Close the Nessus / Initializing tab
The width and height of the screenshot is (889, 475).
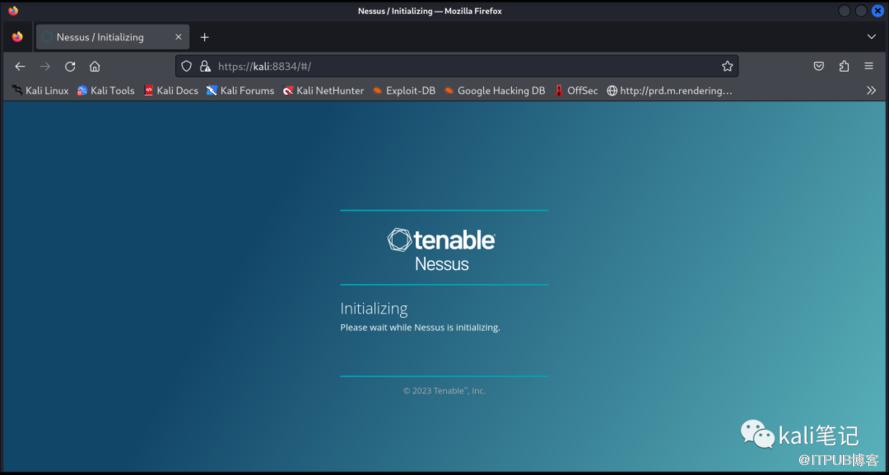[x=178, y=37]
